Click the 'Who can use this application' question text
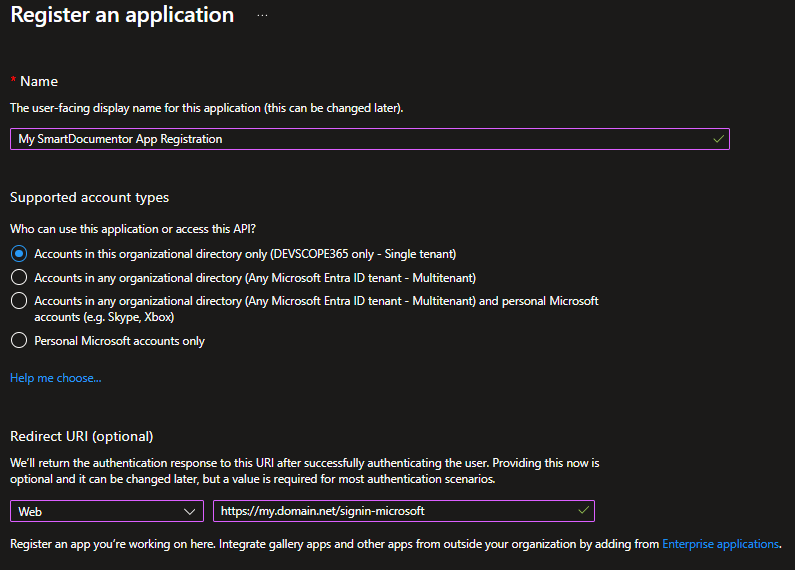 click(133, 229)
